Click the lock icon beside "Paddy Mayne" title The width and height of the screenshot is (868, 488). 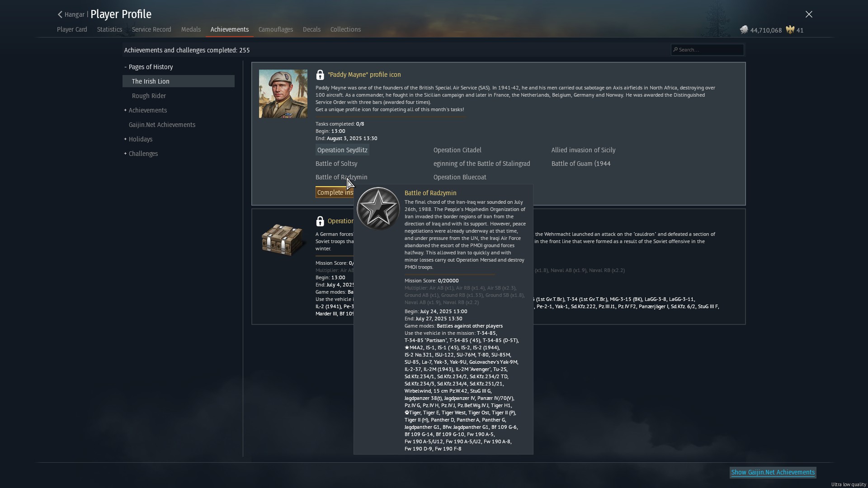[x=320, y=75]
